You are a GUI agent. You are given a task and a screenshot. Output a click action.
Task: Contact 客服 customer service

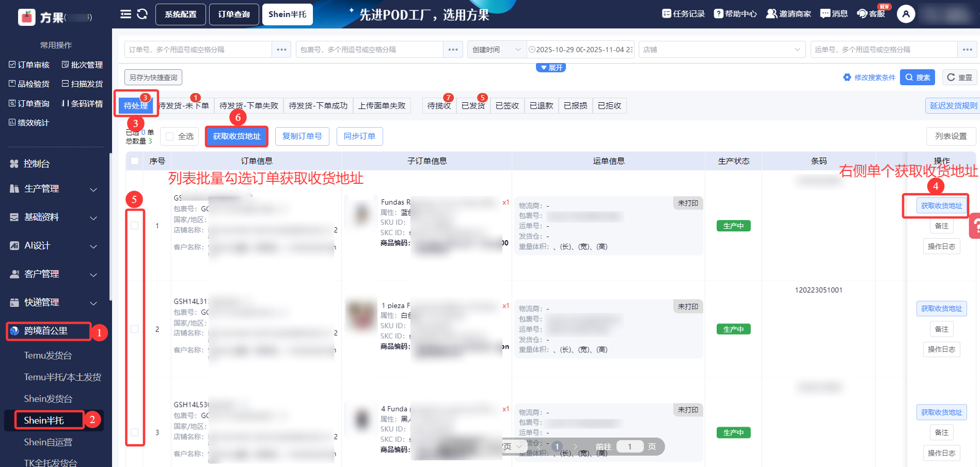click(x=871, y=14)
